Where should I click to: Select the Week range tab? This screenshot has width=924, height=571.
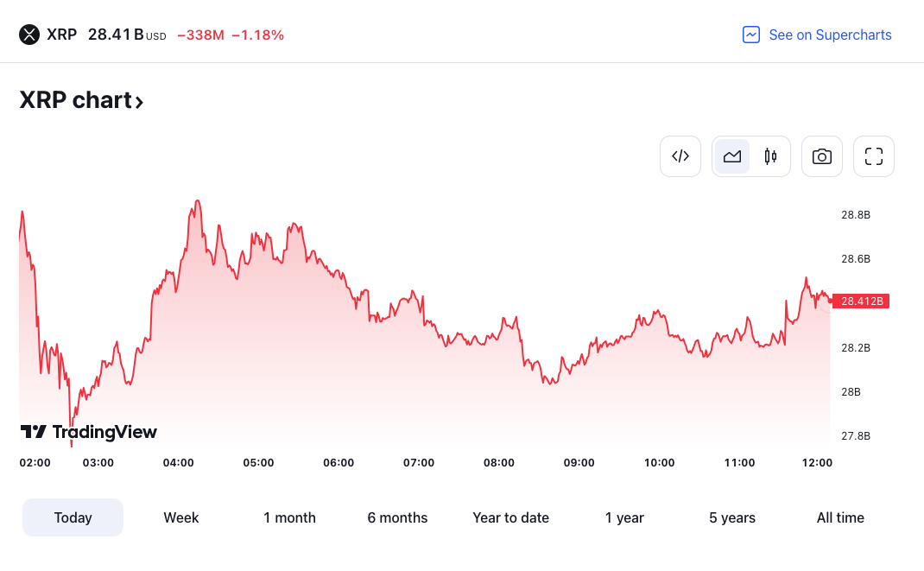(x=180, y=517)
